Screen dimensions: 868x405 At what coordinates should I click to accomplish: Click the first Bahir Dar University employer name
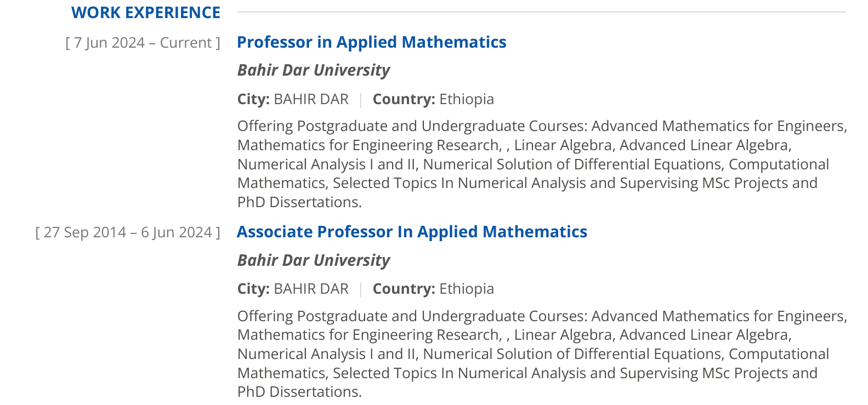[314, 70]
